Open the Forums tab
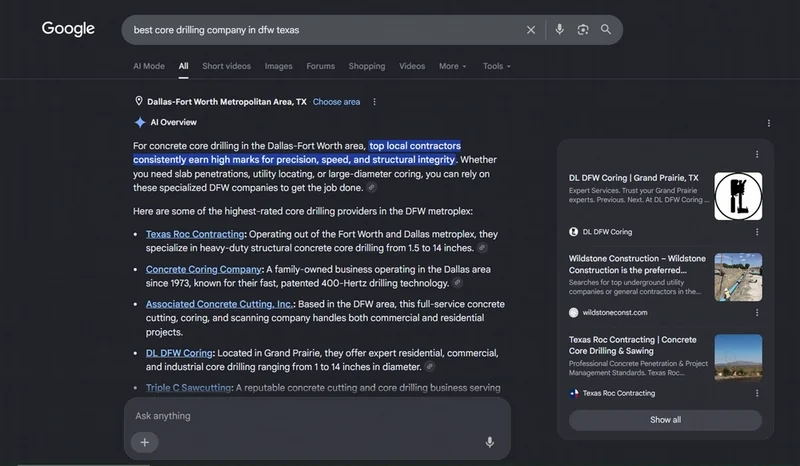This screenshot has height=466, width=800. (x=320, y=66)
